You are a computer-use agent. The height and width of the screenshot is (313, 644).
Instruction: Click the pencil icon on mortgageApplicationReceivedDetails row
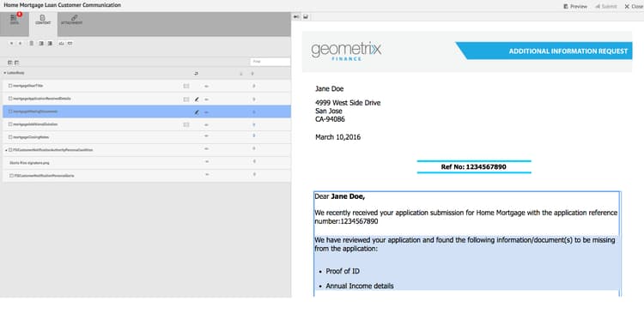coord(197,99)
